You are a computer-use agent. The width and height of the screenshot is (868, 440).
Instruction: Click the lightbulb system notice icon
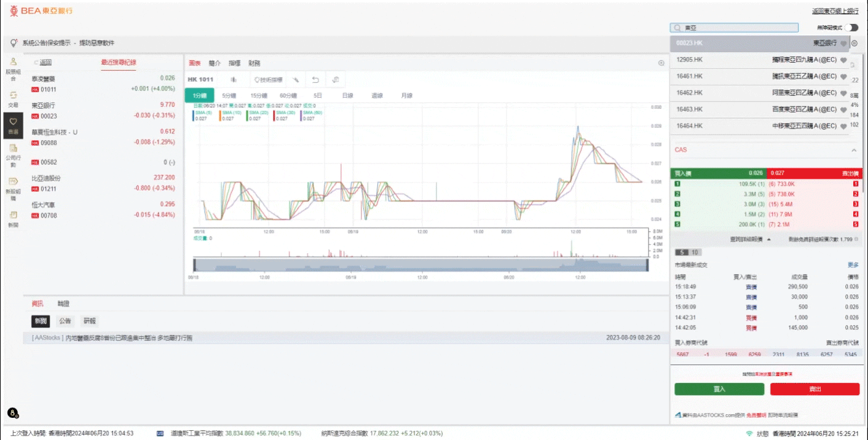tap(14, 42)
